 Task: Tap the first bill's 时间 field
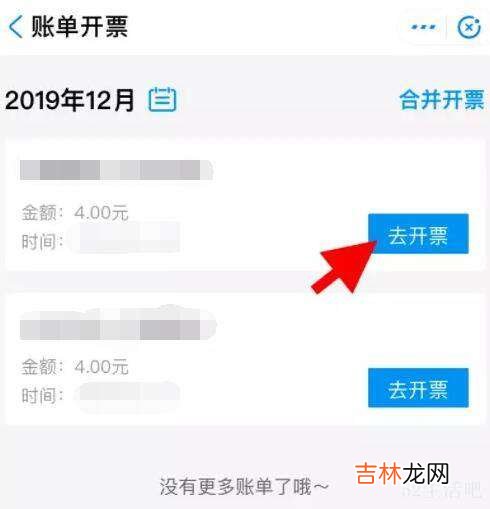(x=101, y=241)
